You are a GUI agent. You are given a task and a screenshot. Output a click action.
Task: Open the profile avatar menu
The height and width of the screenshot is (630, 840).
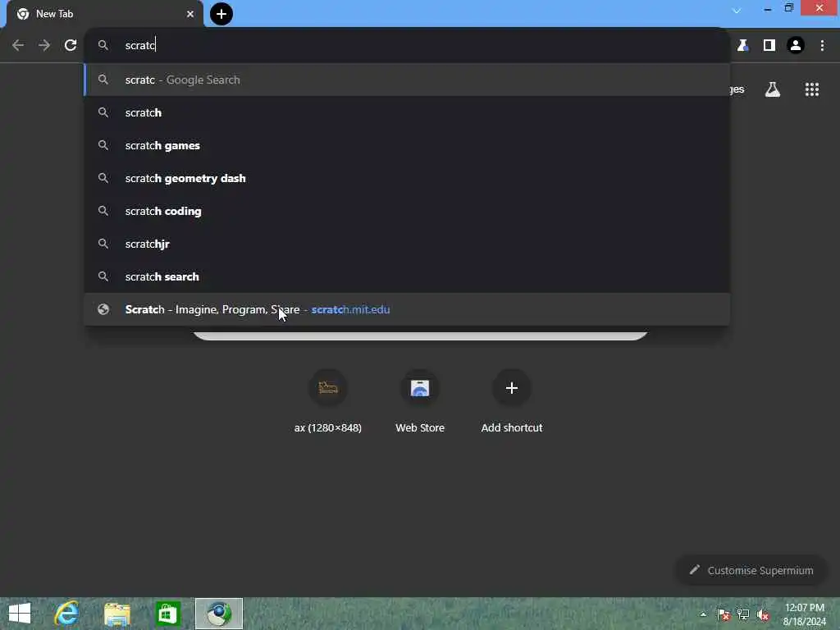point(796,46)
